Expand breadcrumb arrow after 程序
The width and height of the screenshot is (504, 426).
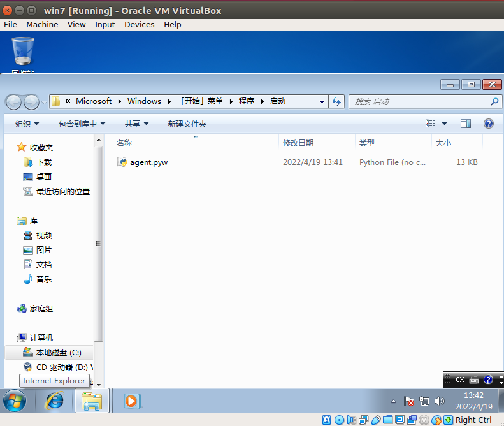(x=263, y=101)
